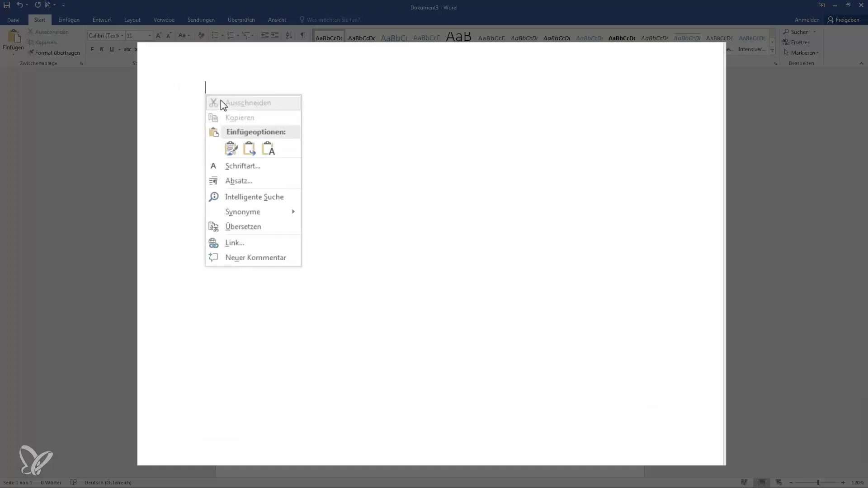Viewport: 868px width, 488px height.
Task: Toggle paragraph marks pilcrow icon
Action: click(x=302, y=35)
